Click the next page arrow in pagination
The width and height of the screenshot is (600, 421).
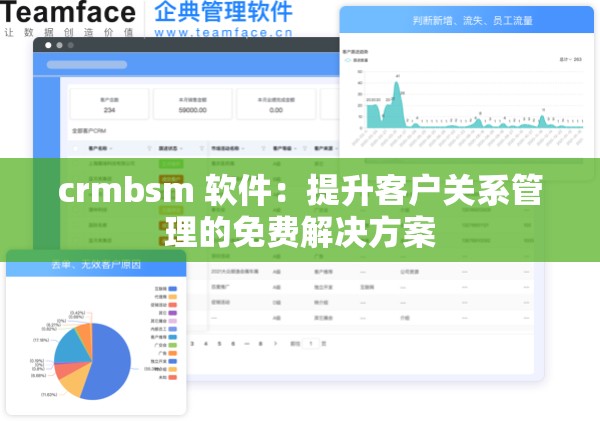point(275,344)
